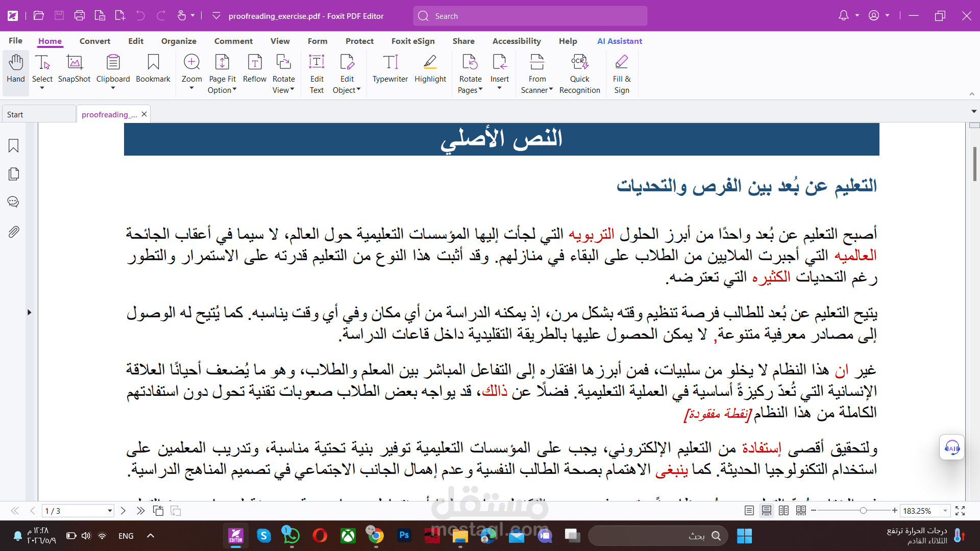The width and height of the screenshot is (980, 551).
Task: Open the Fill & Sign tool
Action: (622, 74)
